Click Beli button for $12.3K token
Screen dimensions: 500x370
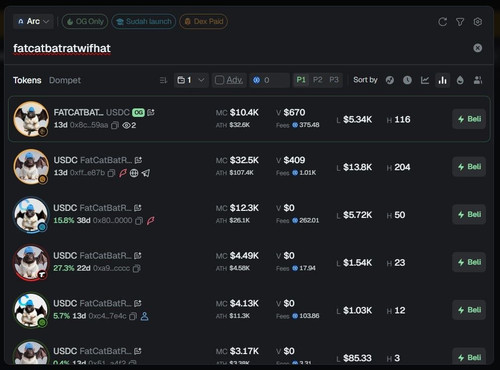[x=469, y=214]
